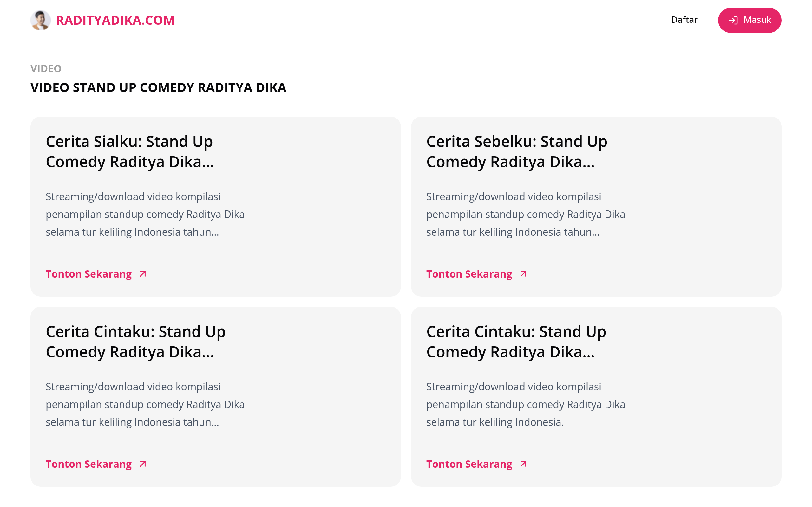The width and height of the screenshot is (812, 507).
Task: Select the VIDEO STAND UP COMEDY RADITYA DIKA heading
Action: [x=158, y=88]
